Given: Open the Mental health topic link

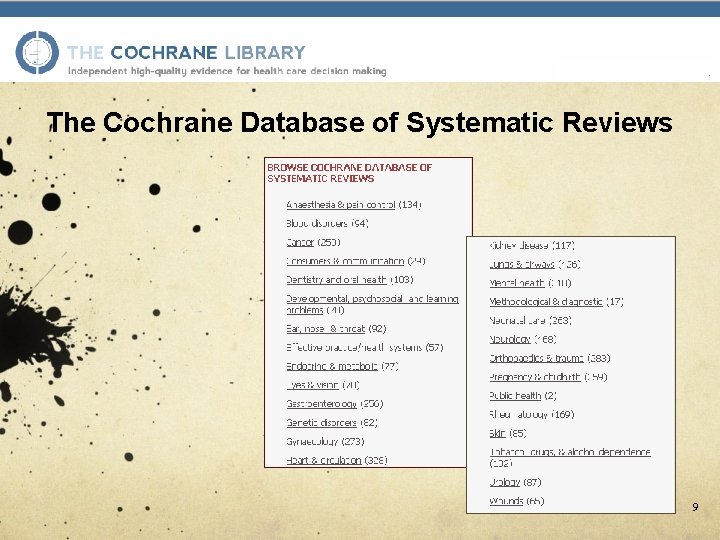Looking at the screenshot, I should 517,283.
